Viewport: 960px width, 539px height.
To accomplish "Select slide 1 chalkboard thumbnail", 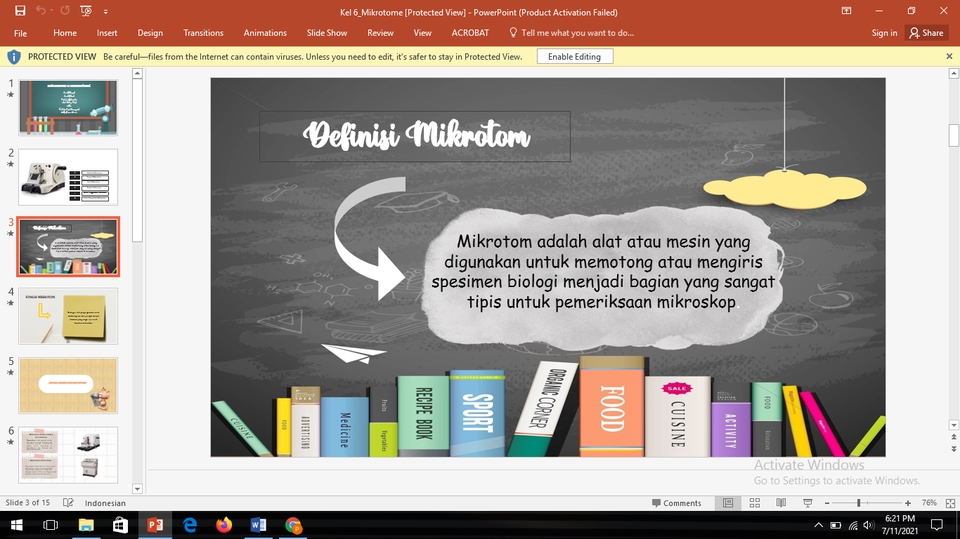I will 68,107.
